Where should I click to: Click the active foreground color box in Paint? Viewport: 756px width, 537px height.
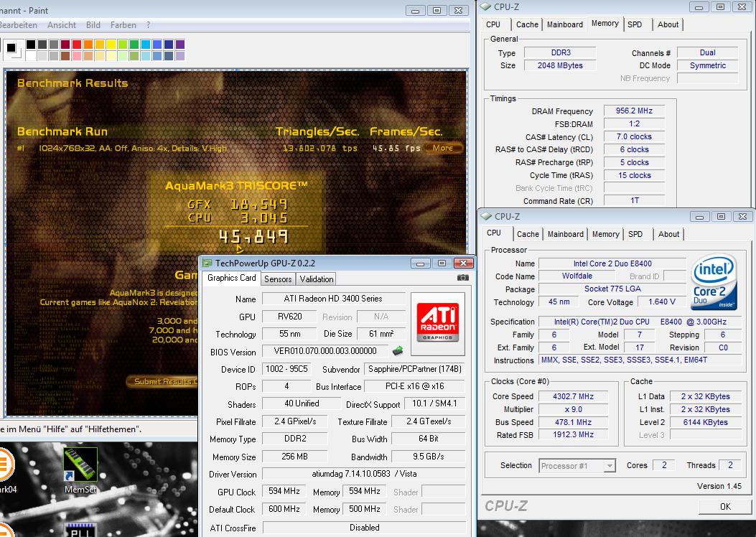11,47
